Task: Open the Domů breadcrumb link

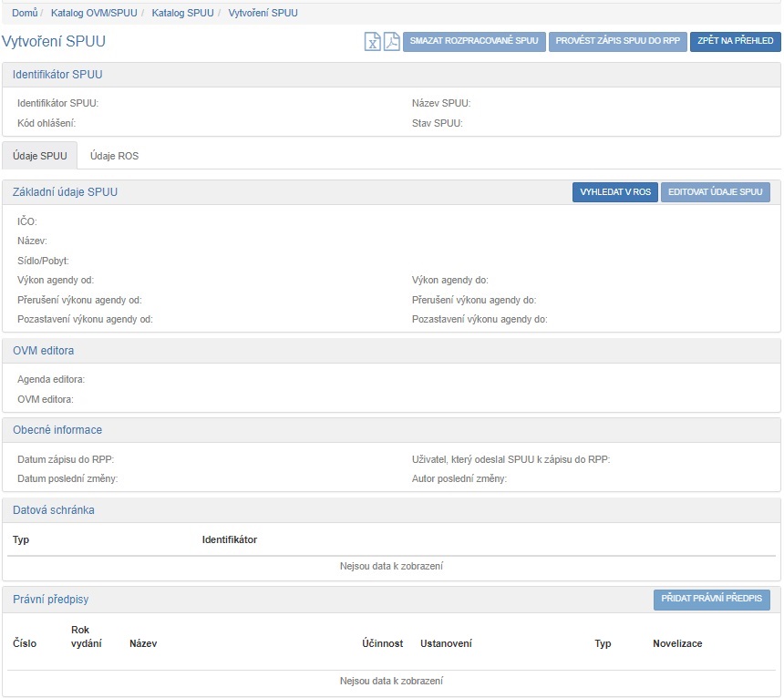Action: tap(25, 13)
